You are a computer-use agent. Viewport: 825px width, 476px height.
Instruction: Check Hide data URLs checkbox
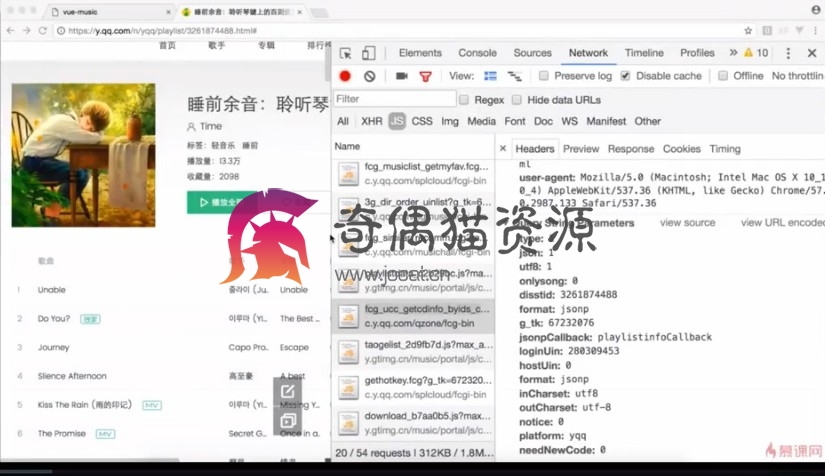[x=517, y=100]
